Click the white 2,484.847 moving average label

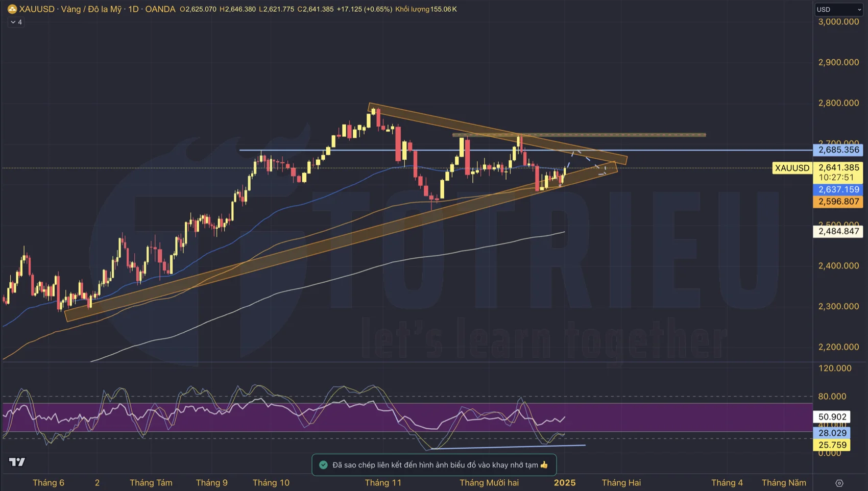pos(838,231)
